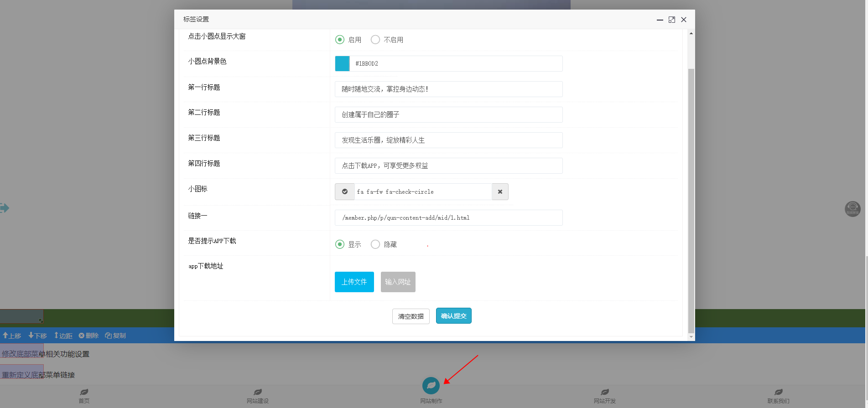Click the 删除 delete toolbar item

coord(88,336)
